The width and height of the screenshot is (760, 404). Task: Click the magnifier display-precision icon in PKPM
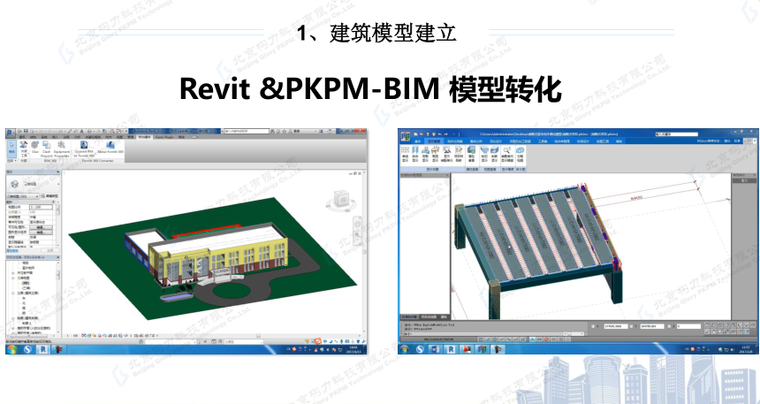tap(507, 154)
